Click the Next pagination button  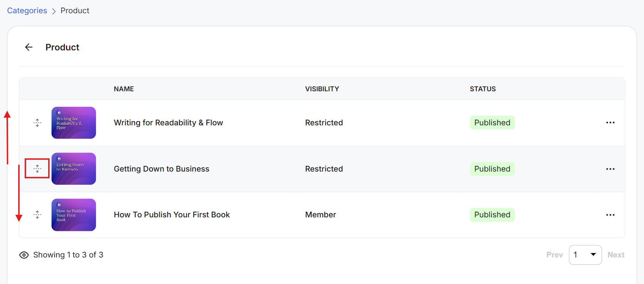pyautogui.click(x=616, y=255)
